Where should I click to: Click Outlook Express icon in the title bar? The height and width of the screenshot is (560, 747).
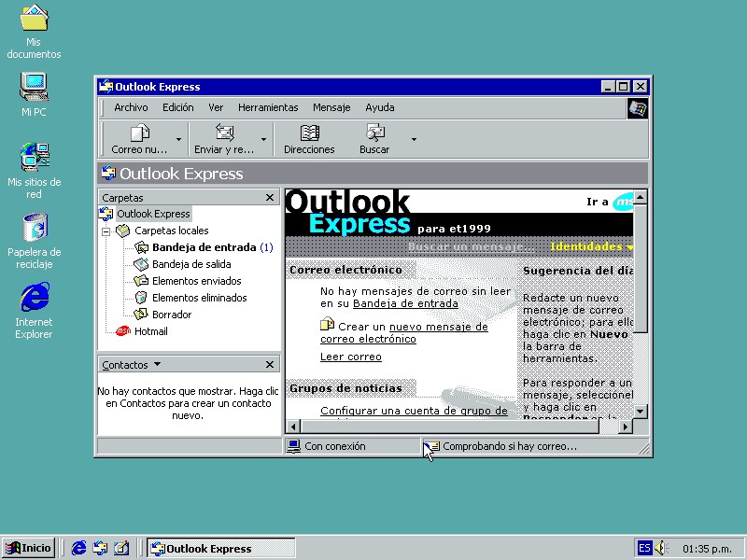(106, 87)
